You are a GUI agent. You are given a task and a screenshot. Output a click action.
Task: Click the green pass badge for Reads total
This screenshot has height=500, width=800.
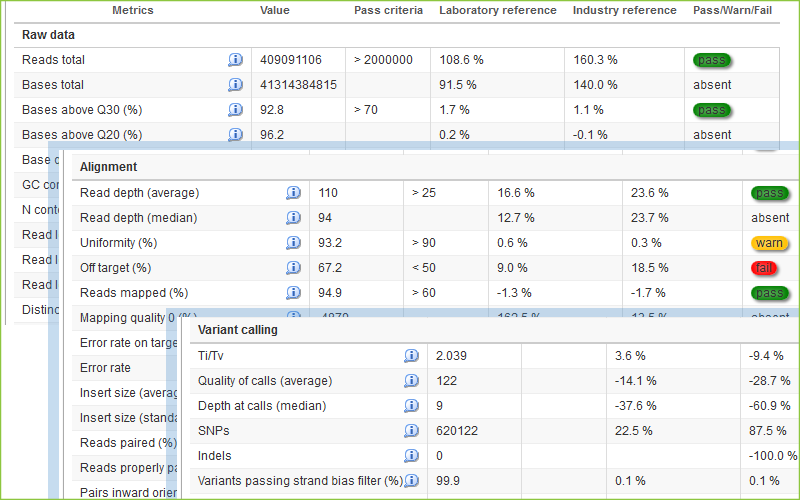coord(711,60)
